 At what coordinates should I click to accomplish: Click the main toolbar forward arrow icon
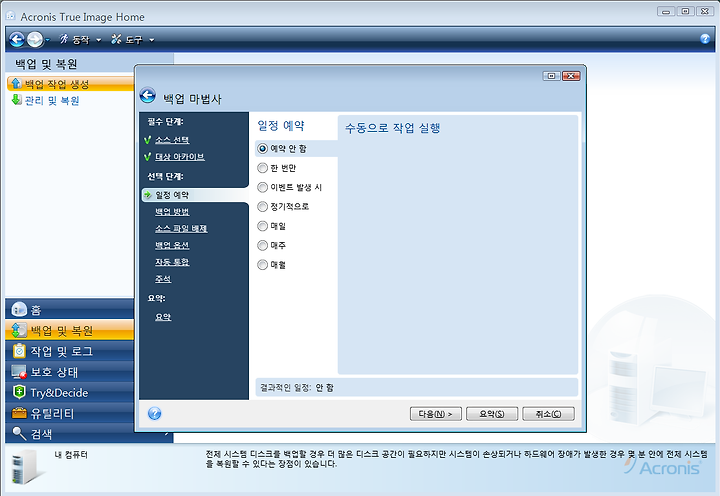click(x=35, y=40)
